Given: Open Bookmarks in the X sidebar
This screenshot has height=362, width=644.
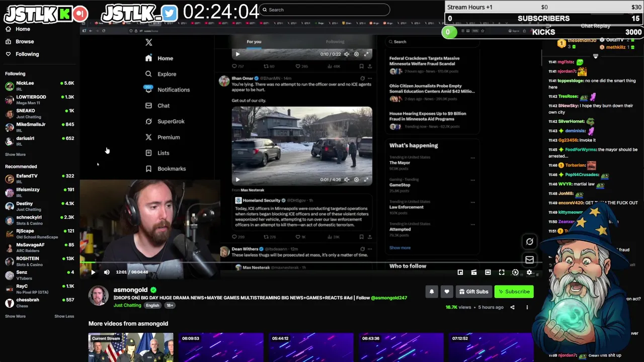Looking at the screenshot, I should click(x=166, y=169).
